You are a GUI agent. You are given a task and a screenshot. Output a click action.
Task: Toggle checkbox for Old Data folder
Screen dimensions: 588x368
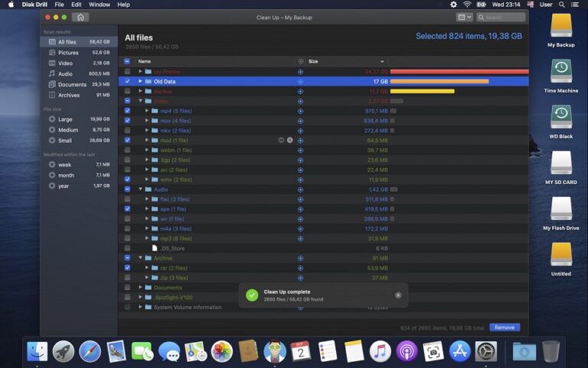click(127, 81)
